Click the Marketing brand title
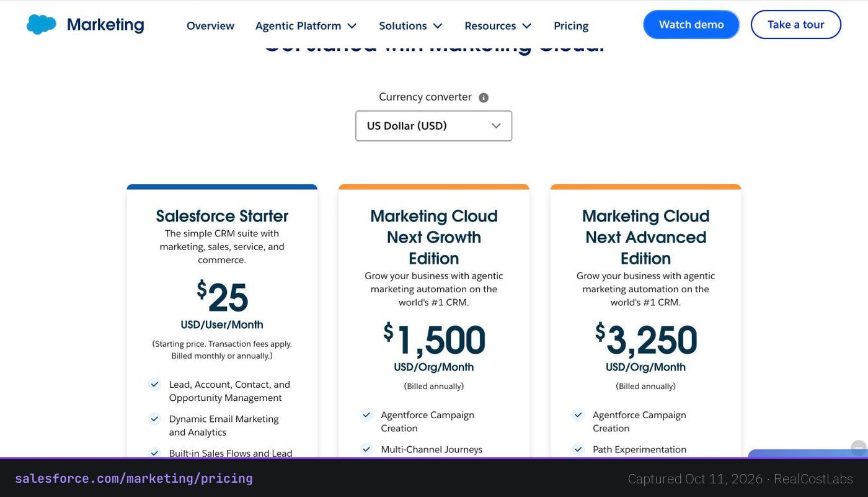The image size is (868, 497). pyautogui.click(x=105, y=25)
